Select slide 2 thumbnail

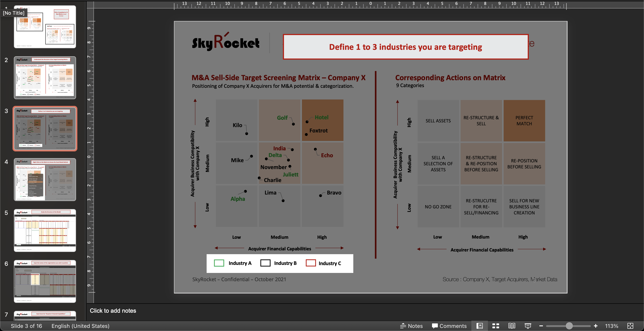(x=45, y=78)
